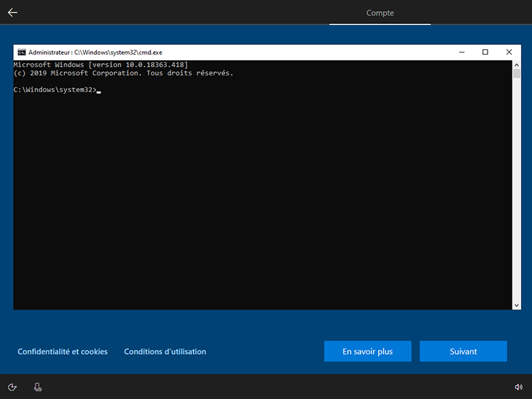Minimize the command prompt window
The height and width of the screenshot is (399, 532).
[461, 52]
